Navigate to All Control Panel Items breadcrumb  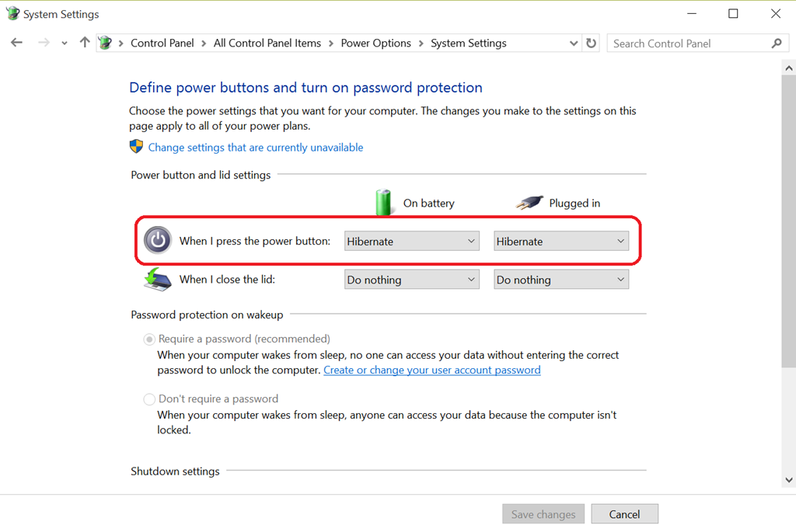point(267,43)
